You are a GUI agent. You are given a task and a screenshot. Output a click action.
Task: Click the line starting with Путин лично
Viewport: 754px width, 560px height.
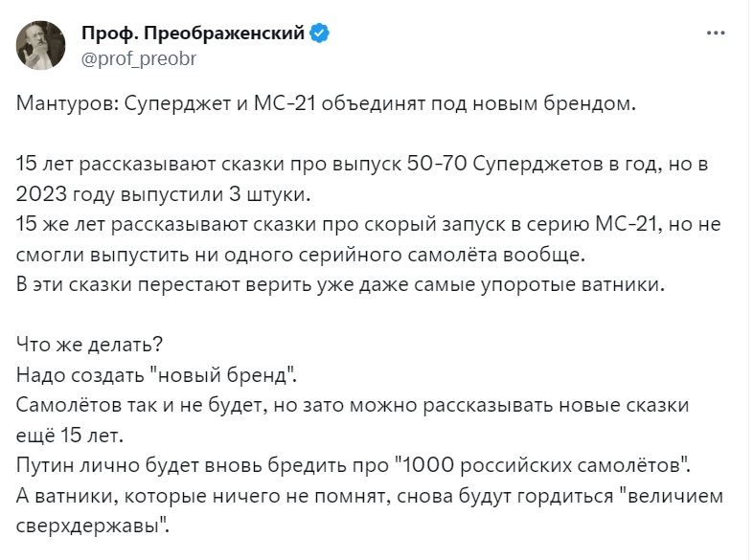[x=353, y=465]
